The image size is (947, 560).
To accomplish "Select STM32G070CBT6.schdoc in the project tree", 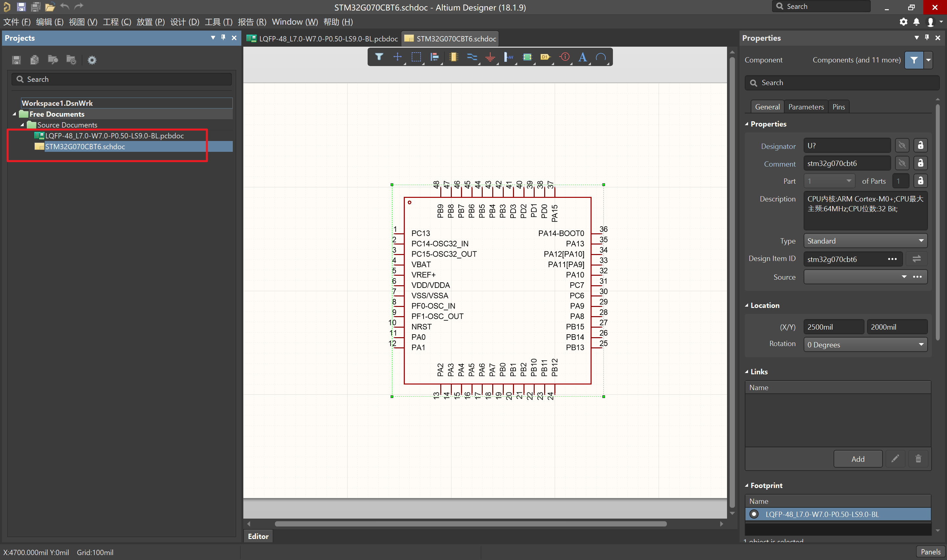I will 85,147.
